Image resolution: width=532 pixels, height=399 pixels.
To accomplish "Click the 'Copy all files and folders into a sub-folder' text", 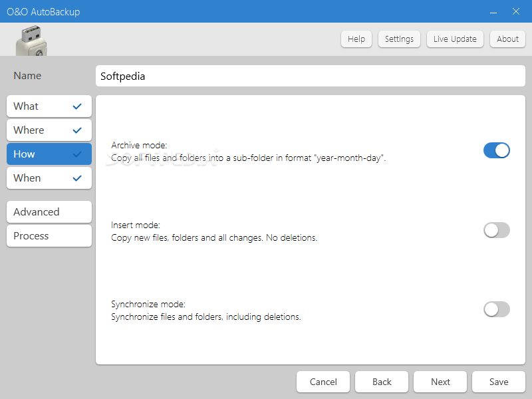I will [248, 158].
